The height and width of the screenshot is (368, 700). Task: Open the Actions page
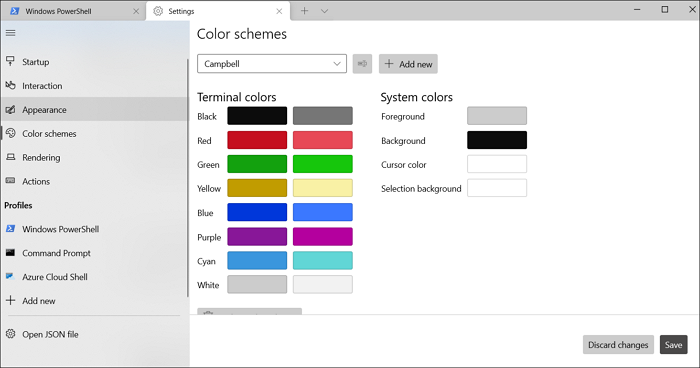tap(95, 181)
